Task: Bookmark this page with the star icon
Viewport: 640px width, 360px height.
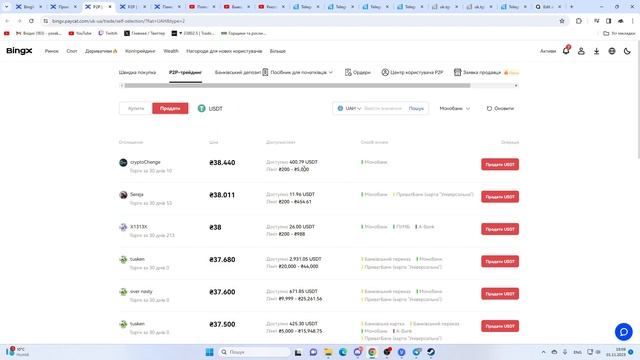Action: coord(562,21)
